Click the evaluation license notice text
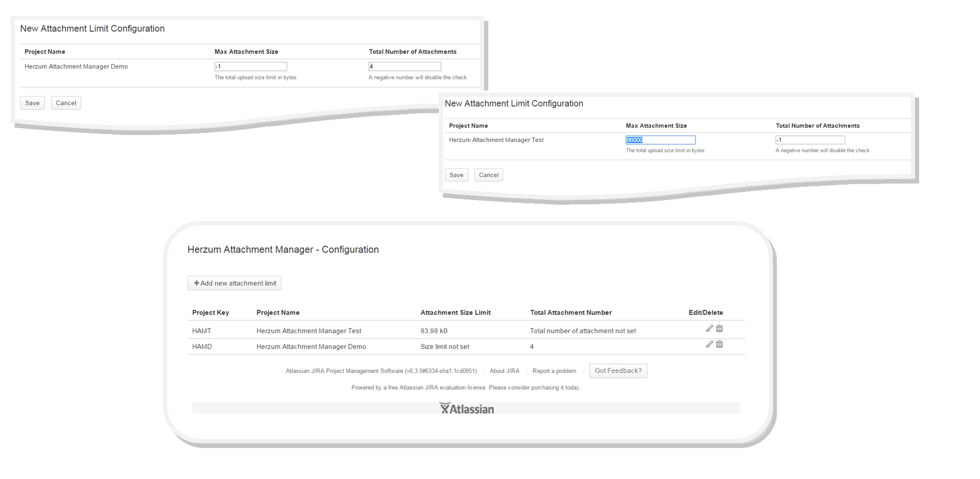Viewport: 980px width, 479px height. click(466, 387)
